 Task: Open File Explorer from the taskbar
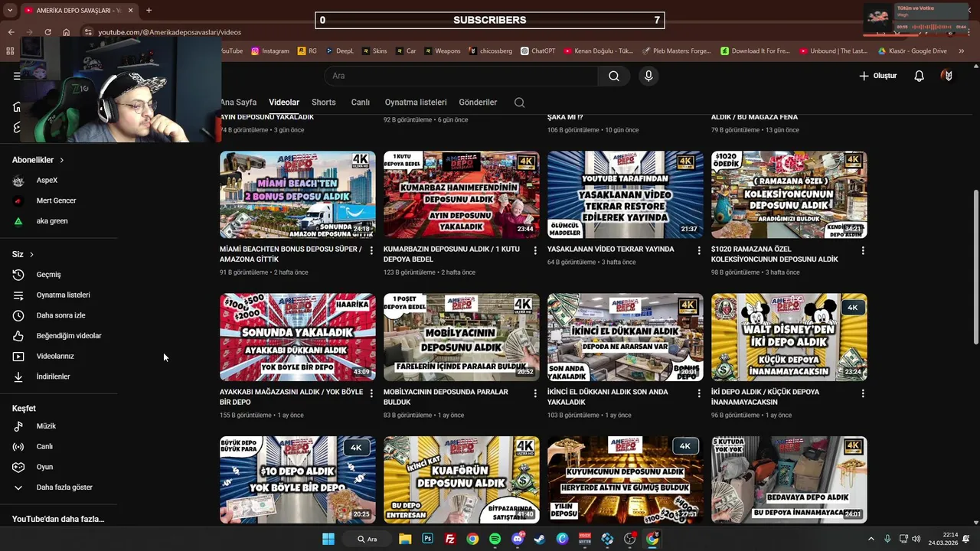pyautogui.click(x=405, y=539)
